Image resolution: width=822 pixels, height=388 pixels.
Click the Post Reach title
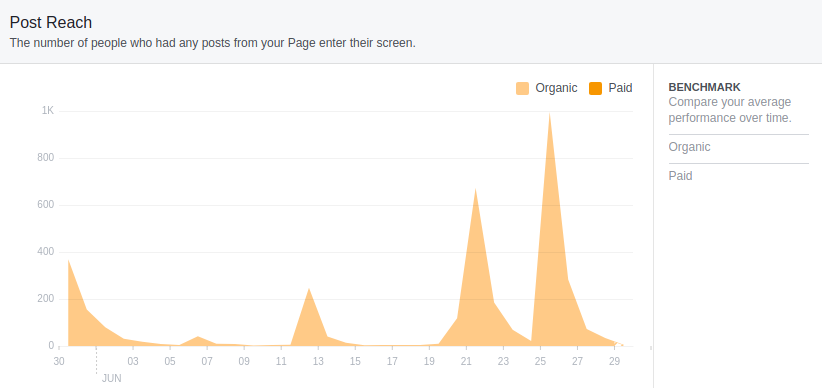pos(51,23)
